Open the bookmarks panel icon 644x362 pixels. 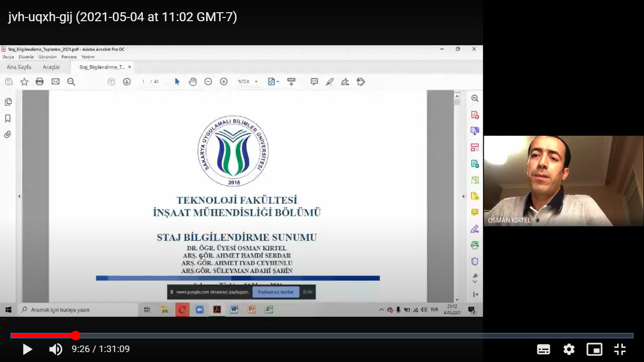click(8, 118)
